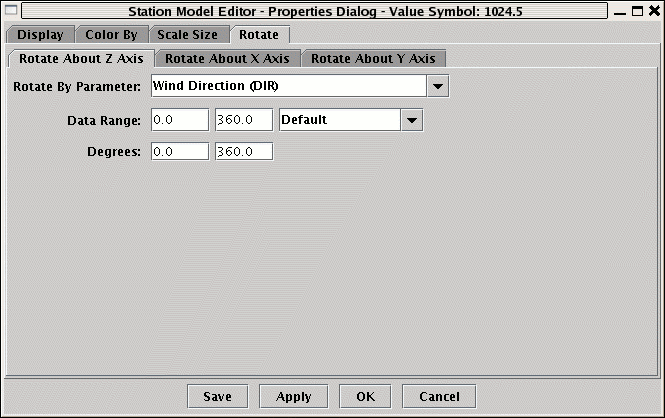The image size is (665, 418).
Task: Select the Rotate About Z Axis tab
Action: click(81, 58)
